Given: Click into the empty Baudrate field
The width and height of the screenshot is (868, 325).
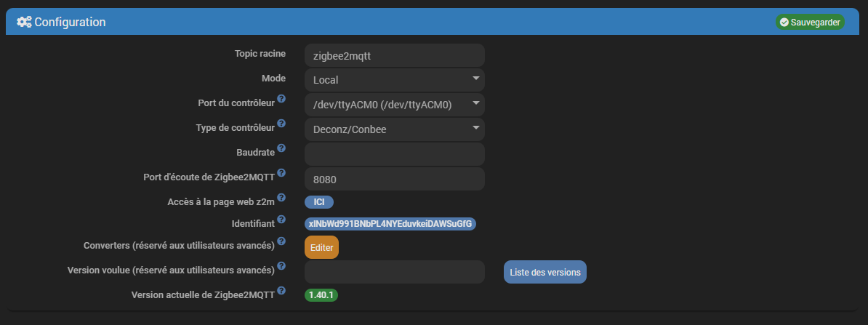Looking at the screenshot, I should pyautogui.click(x=395, y=154).
